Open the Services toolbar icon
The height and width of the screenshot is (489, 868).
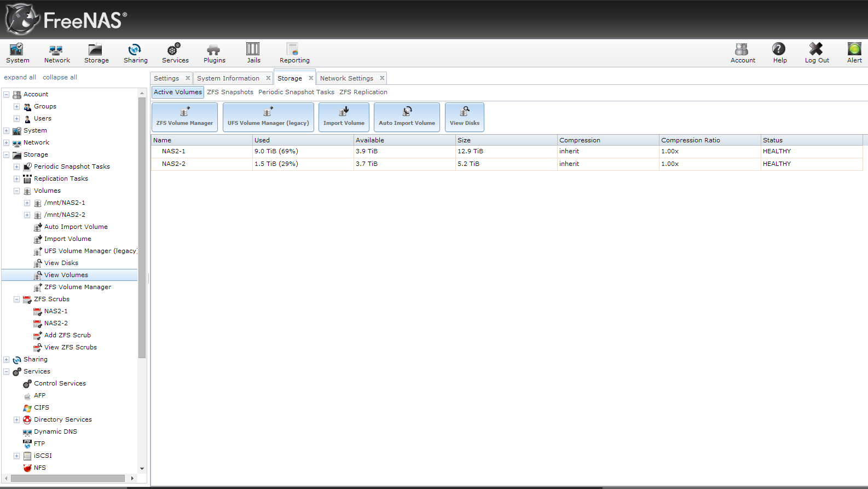[175, 53]
